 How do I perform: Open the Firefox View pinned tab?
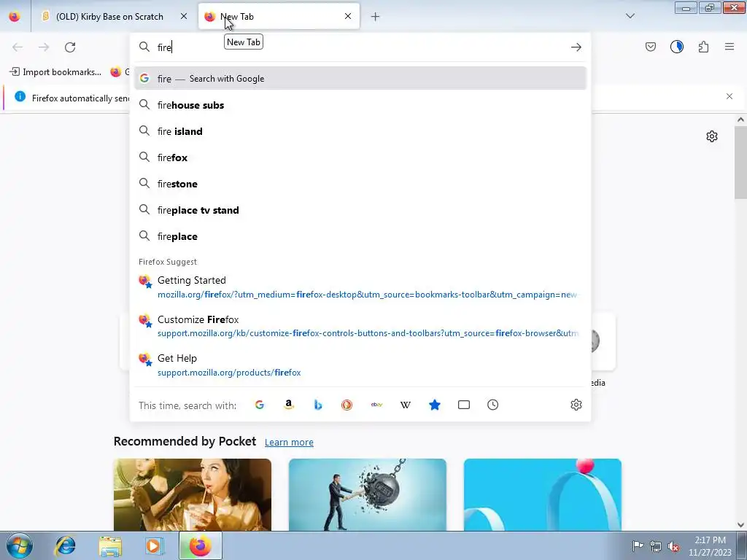tap(15, 17)
